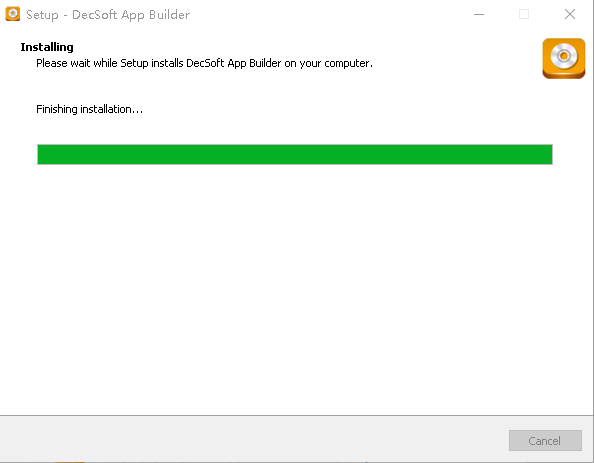Image resolution: width=594 pixels, height=463 pixels.
Task: Click the silver CD in the wizard image
Action: click(x=564, y=56)
